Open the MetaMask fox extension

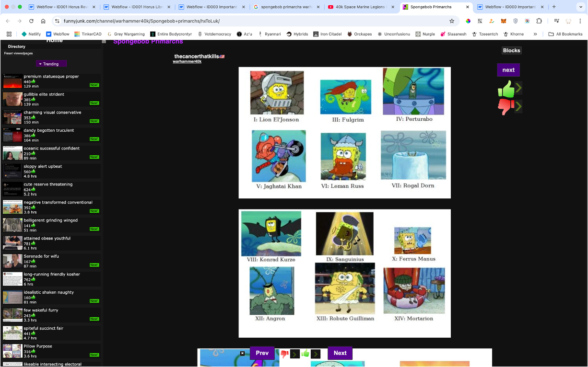coord(504,21)
